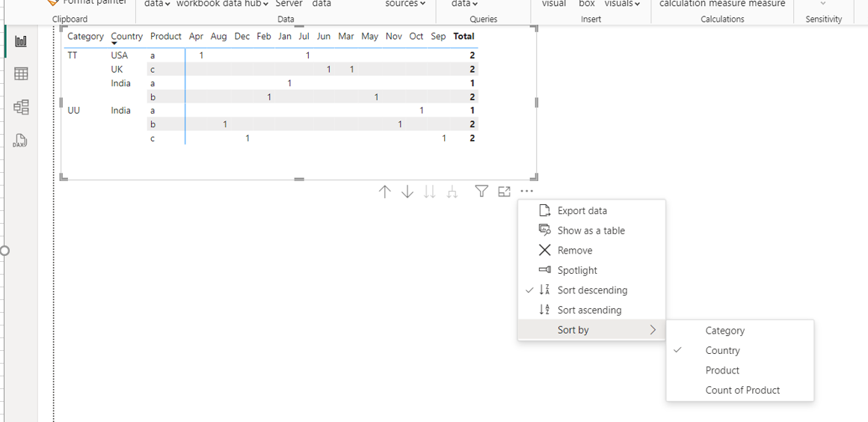
Task: Click the More options ellipsis
Action: point(526,192)
